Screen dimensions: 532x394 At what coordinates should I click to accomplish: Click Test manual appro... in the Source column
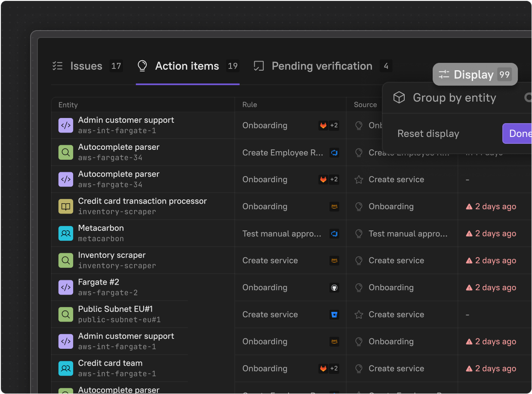point(408,234)
